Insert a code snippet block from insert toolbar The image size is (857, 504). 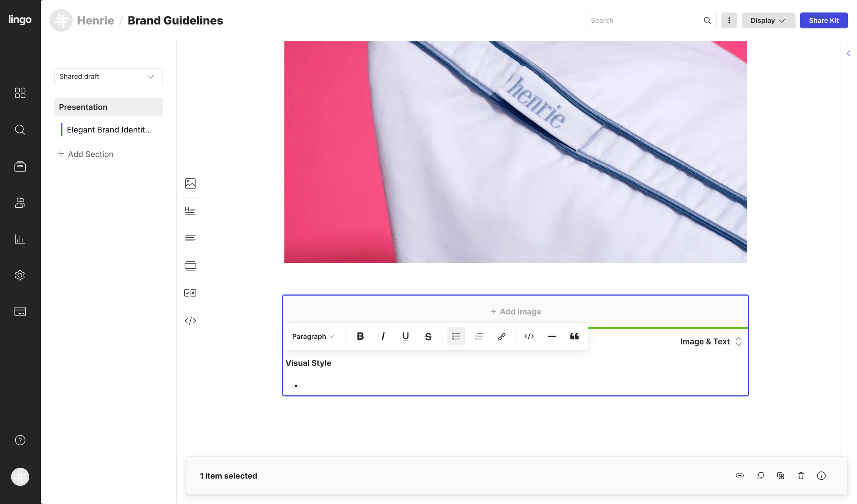coord(190,321)
